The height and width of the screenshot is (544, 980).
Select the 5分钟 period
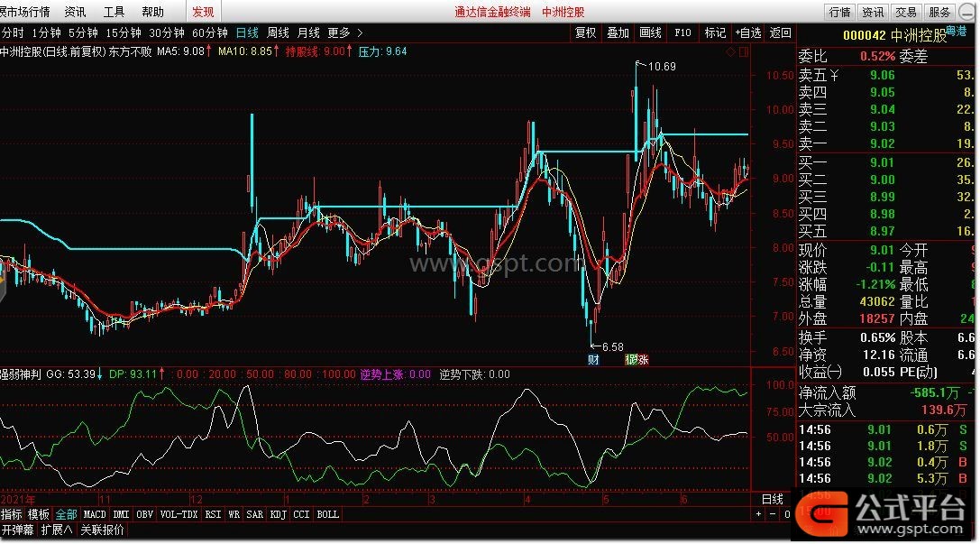point(83,32)
